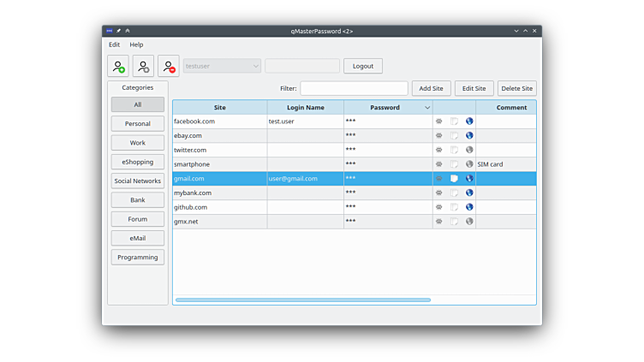The height and width of the screenshot is (362, 644).
Task: Toggle the Personal category filter
Action: pos(138,124)
